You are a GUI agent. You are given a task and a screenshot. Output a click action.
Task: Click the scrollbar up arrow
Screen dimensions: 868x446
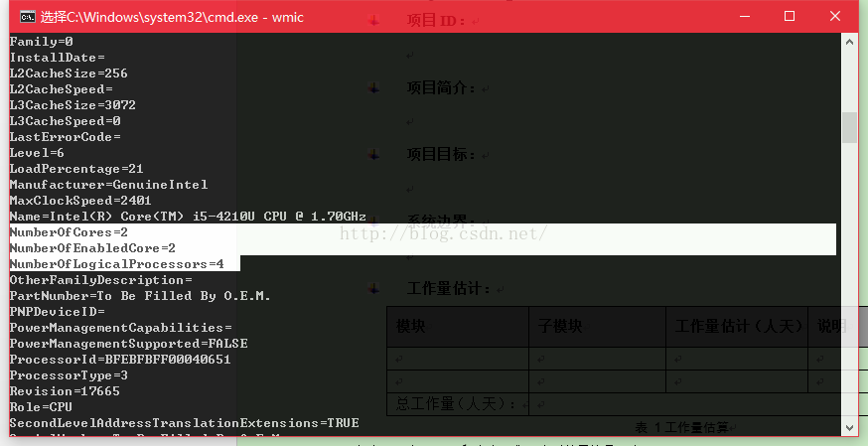pos(850,41)
